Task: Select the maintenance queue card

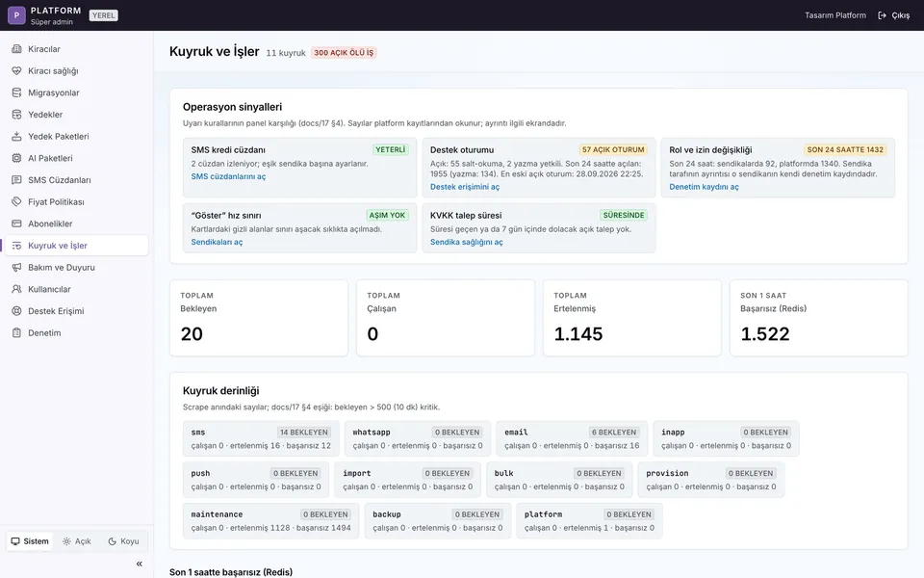Action: pos(271,521)
